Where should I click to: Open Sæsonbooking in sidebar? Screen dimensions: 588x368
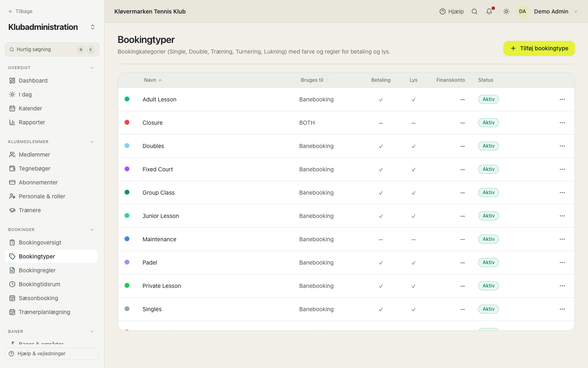(x=51, y=298)
